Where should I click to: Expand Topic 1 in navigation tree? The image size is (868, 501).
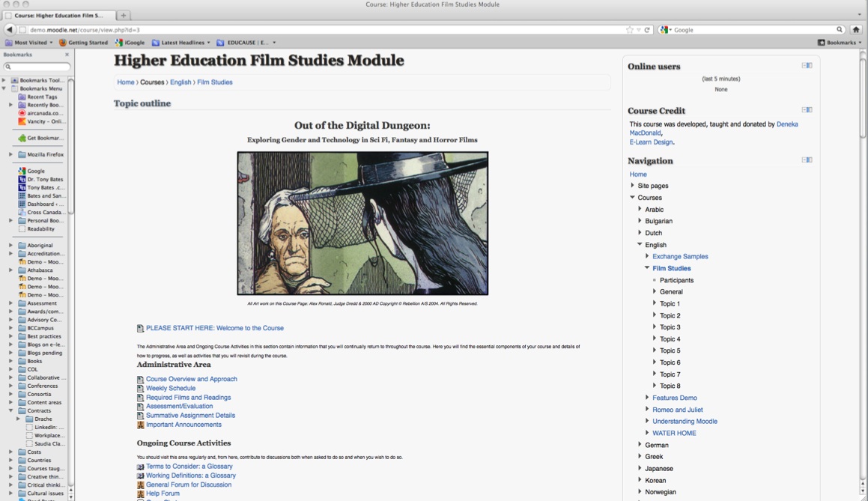655,303
